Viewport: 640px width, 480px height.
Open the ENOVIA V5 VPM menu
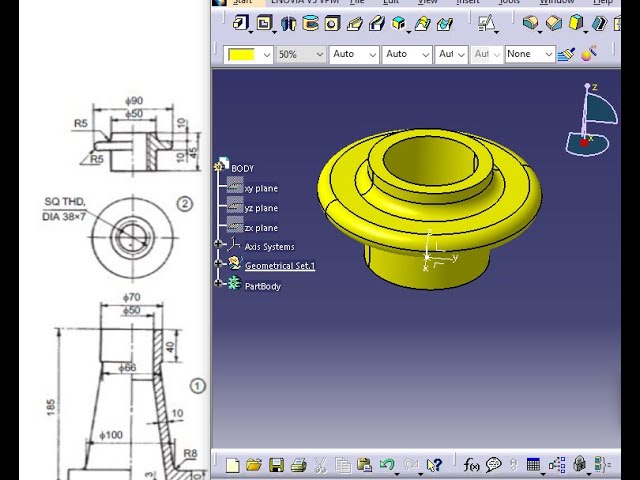click(x=305, y=2)
